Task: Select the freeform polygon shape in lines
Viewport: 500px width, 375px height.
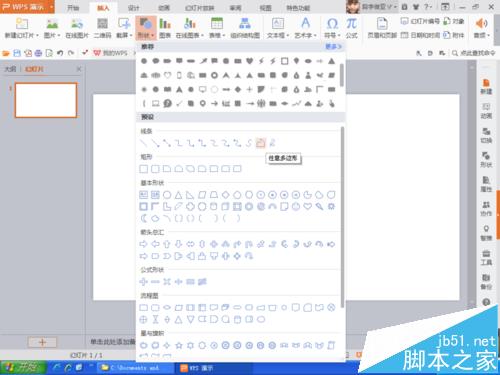Action: (x=260, y=143)
